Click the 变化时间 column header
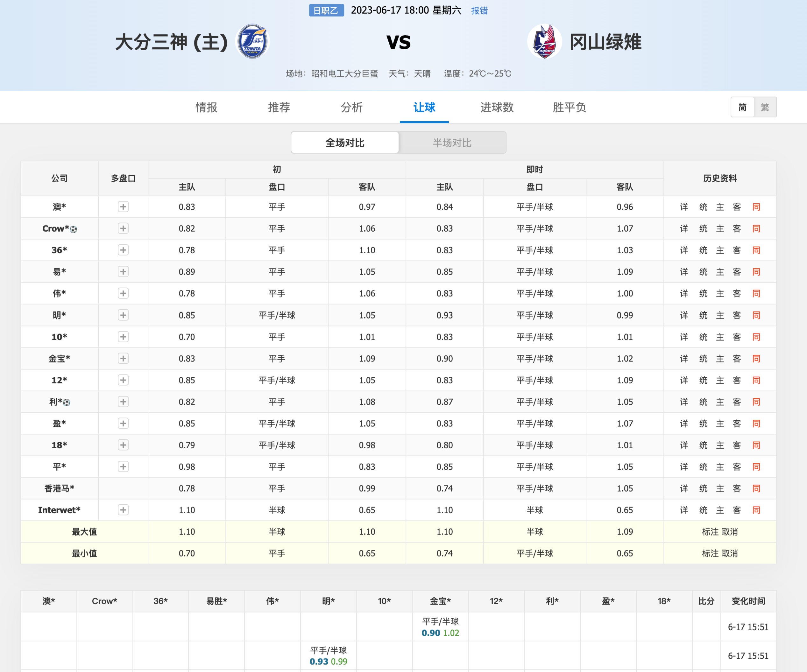807x672 pixels. click(748, 601)
